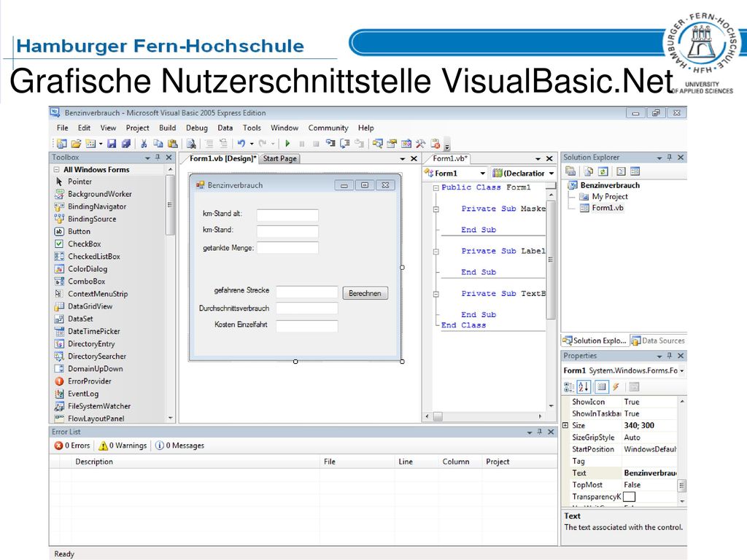Toggle the 0 Errors filter in Error List
Image resolution: width=747 pixels, height=560 pixels.
pyautogui.click(x=72, y=446)
